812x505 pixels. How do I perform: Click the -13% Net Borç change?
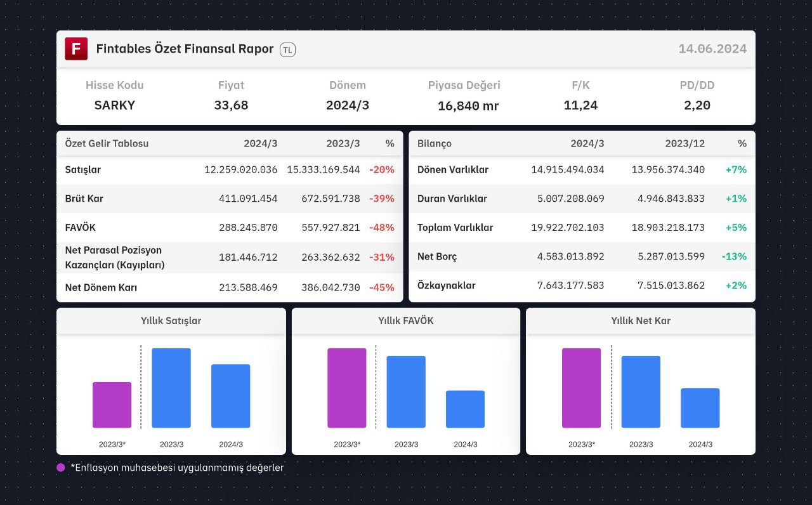[734, 256]
